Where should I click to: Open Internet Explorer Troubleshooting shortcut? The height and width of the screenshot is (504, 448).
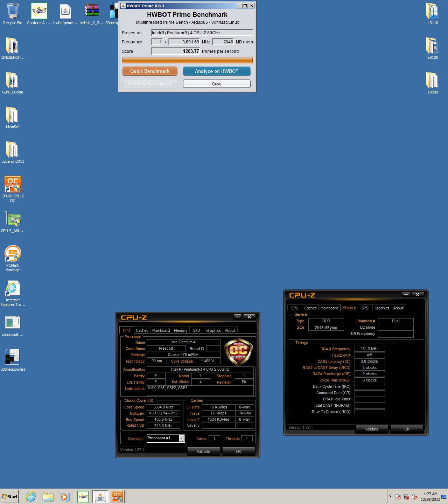pyautogui.click(x=13, y=293)
